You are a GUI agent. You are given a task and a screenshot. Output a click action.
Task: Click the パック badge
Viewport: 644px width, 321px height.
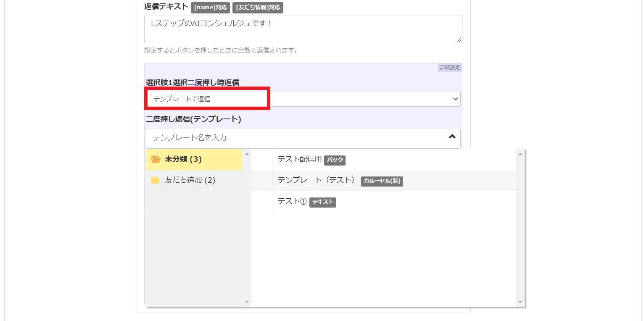coord(335,160)
